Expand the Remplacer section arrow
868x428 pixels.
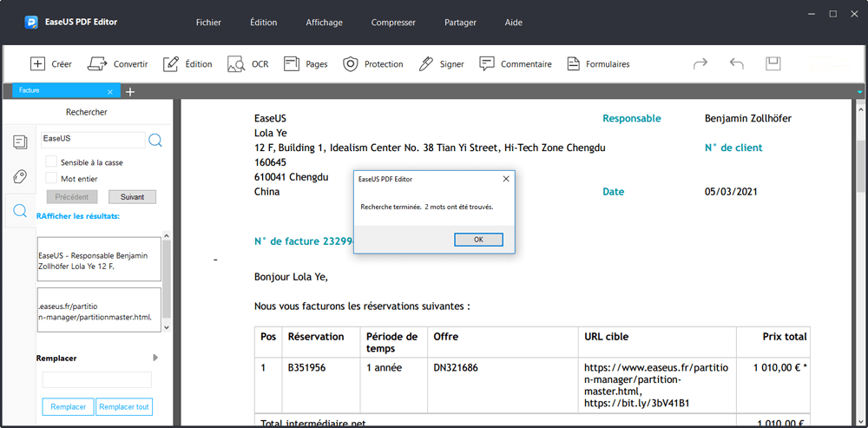155,357
